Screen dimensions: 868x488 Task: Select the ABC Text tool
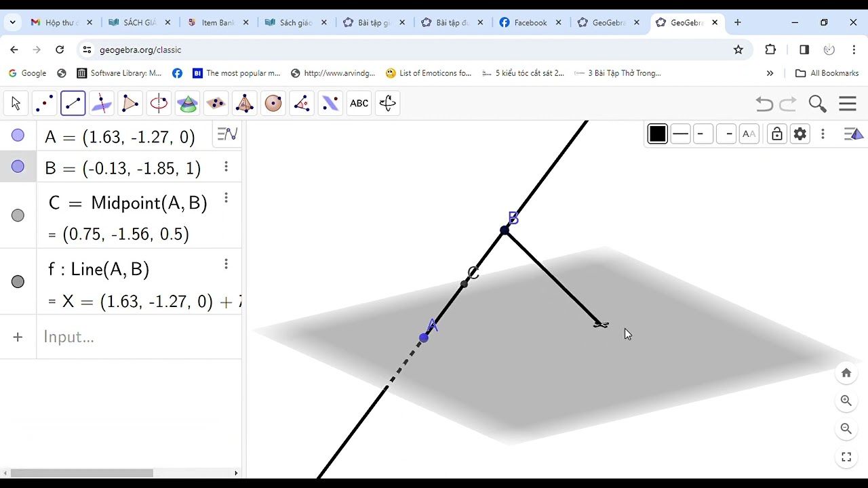(x=359, y=103)
